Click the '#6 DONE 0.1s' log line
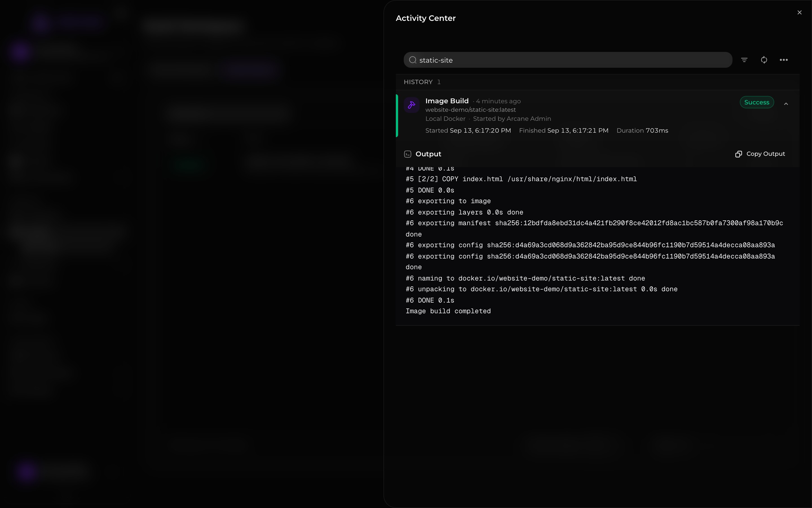 [x=430, y=300]
